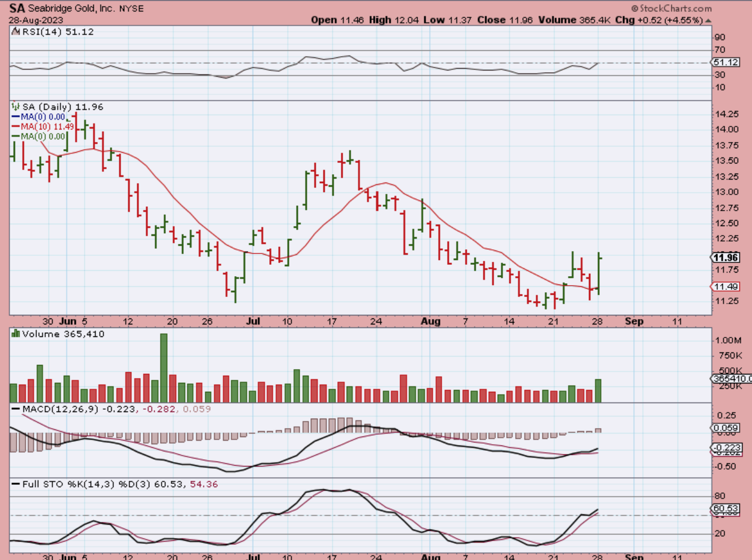
Task: Click the Open 11.46 value
Action: tap(337, 20)
